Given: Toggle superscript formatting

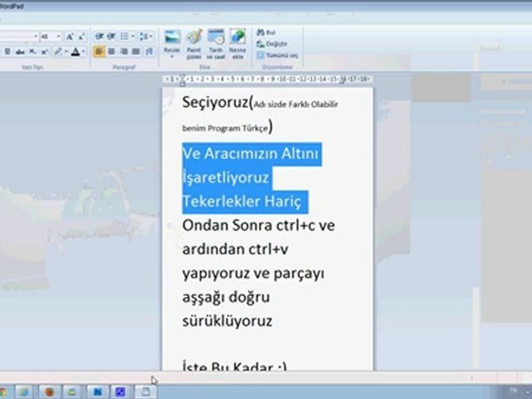Looking at the screenshot, I should click(x=44, y=52).
